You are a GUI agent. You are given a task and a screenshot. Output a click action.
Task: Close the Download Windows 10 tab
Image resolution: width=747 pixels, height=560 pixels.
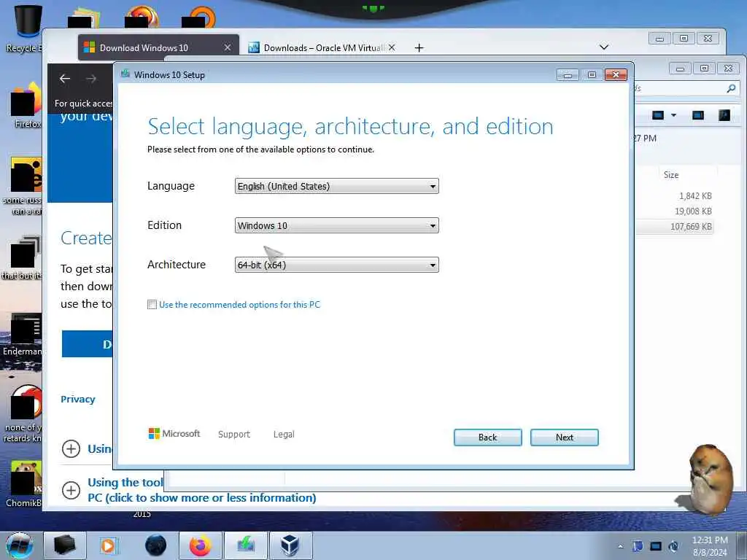coord(228,47)
